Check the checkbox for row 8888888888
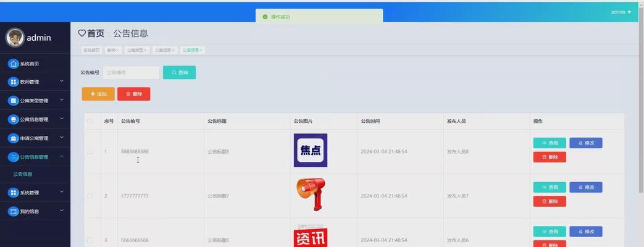The height and width of the screenshot is (247, 644). pyautogui.click(x=90, y=152)
